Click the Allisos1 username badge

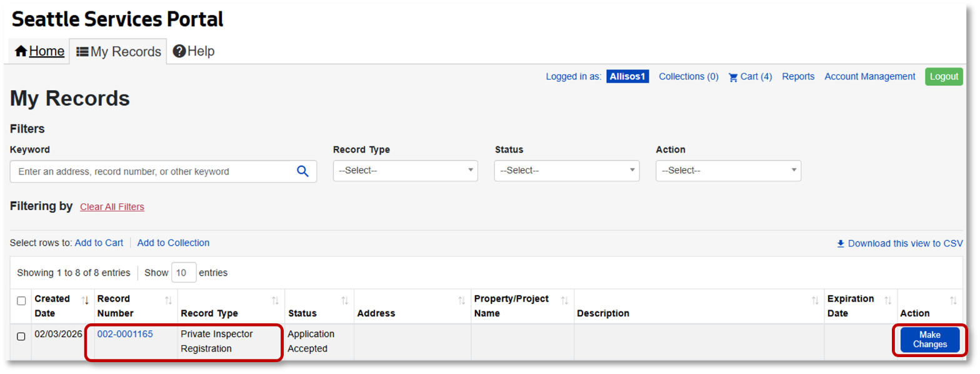point(628,76)
